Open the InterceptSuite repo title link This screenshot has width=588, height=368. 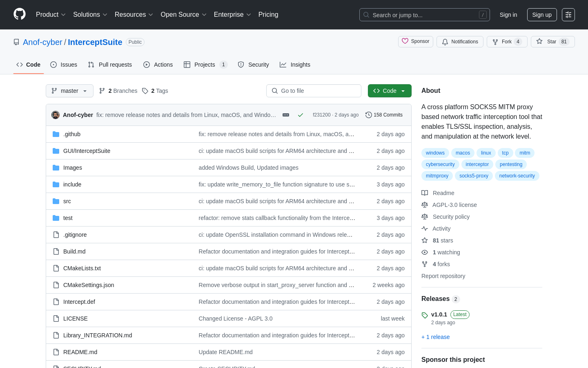click(95, 42)
